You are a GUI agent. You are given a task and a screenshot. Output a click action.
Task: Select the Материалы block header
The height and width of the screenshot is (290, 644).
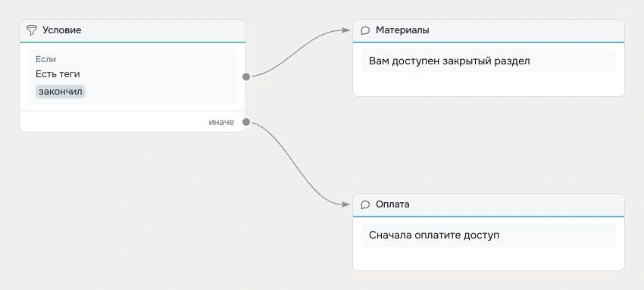[x=489, y=30]
